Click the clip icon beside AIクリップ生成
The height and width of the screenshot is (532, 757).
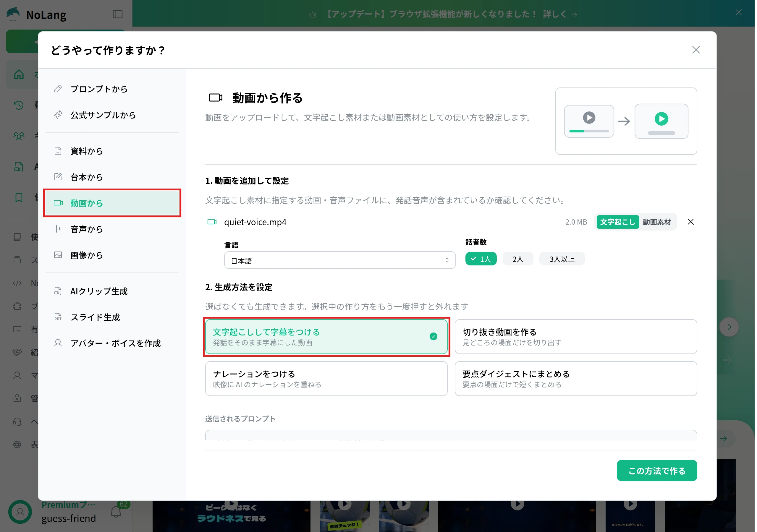pos(58,291)
